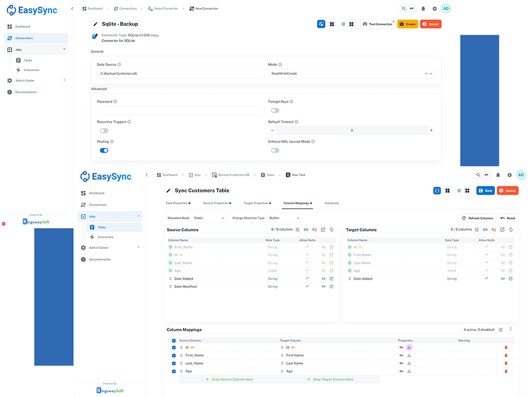
Task: Uncheck the Age mapping checkbox
Action: (174, 371)
